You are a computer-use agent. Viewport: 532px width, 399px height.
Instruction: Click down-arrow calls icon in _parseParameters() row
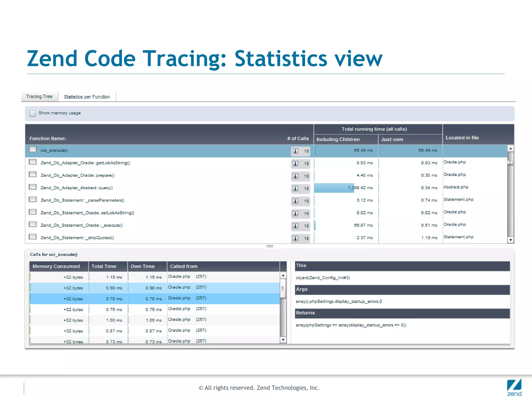(x=295, y=201)
